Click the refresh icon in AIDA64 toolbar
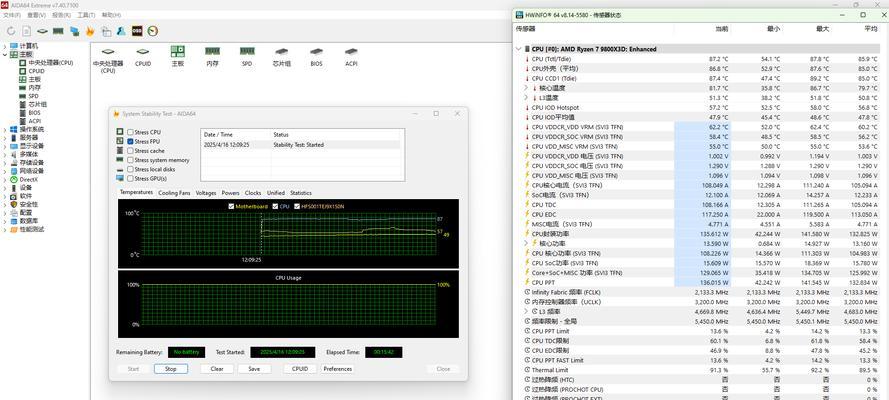The image size is (889, 400). [11, 31]
